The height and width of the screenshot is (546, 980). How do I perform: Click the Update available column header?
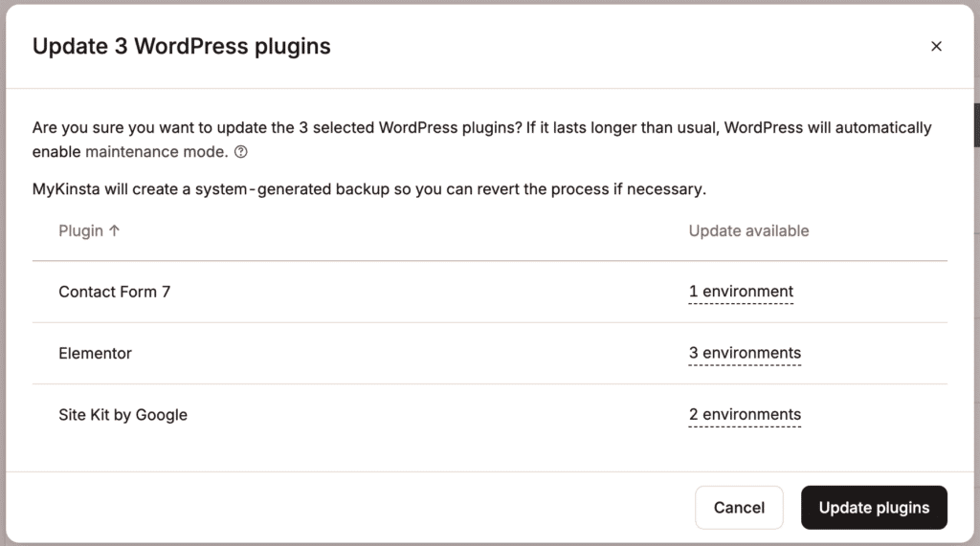coord(748,230)
